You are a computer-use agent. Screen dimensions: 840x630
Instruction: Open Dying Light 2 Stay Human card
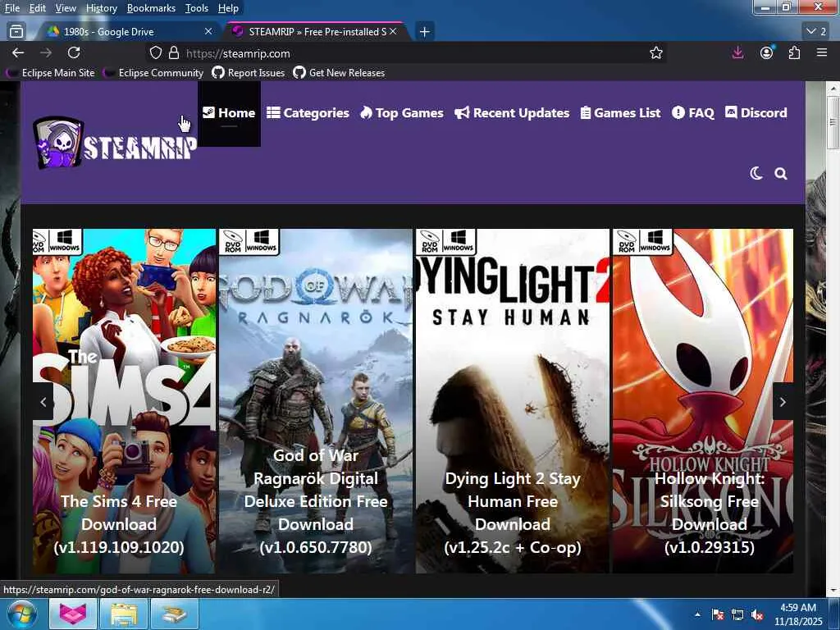pyautogui.click(x=513, y=401)
